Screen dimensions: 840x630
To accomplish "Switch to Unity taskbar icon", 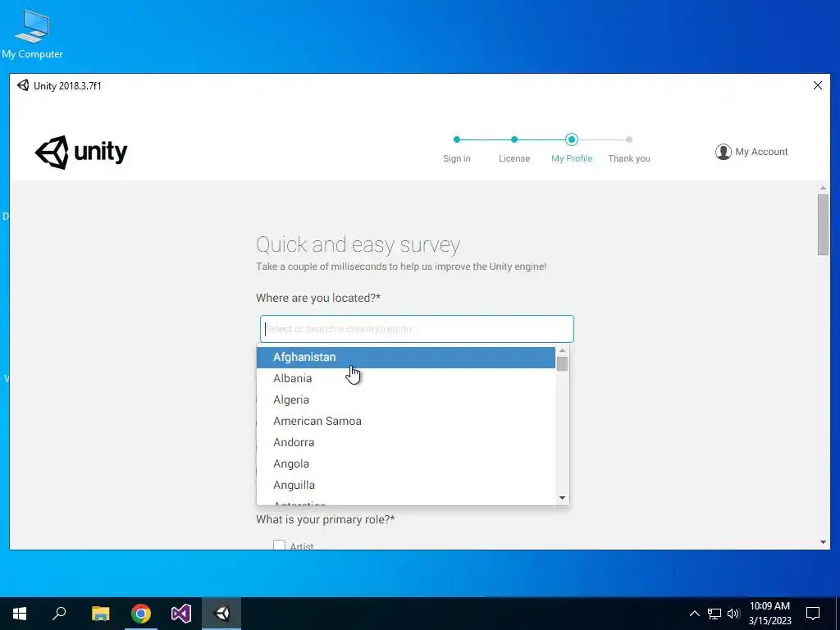I will point(221,614).
